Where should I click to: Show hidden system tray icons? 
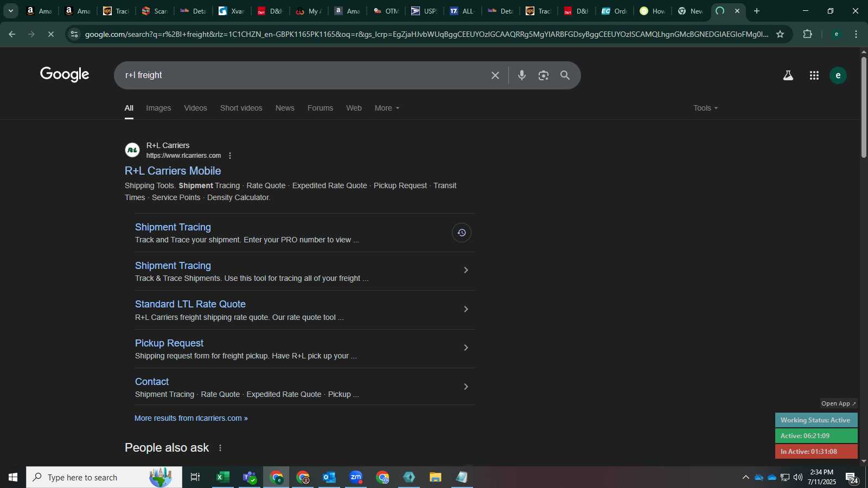coord(746,477)
